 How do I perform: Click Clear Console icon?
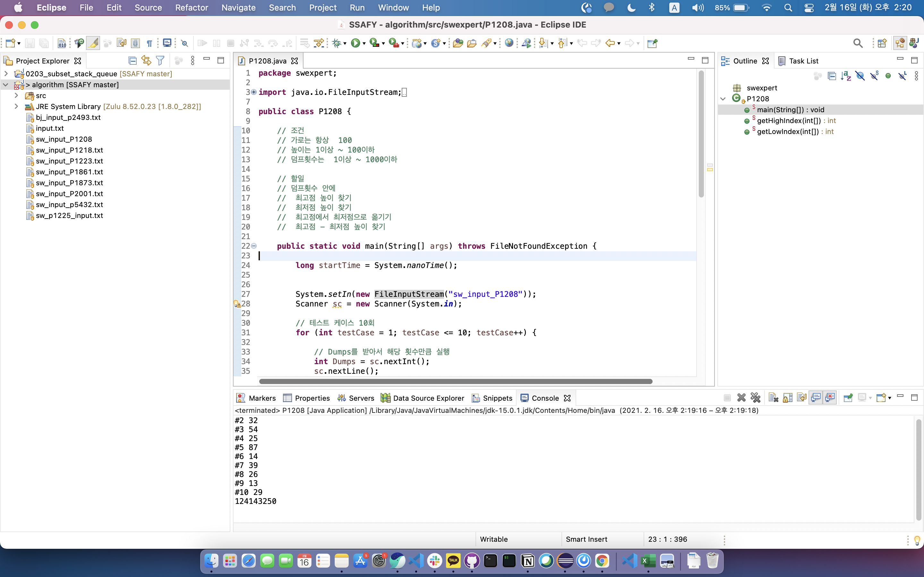coord(773,397)
